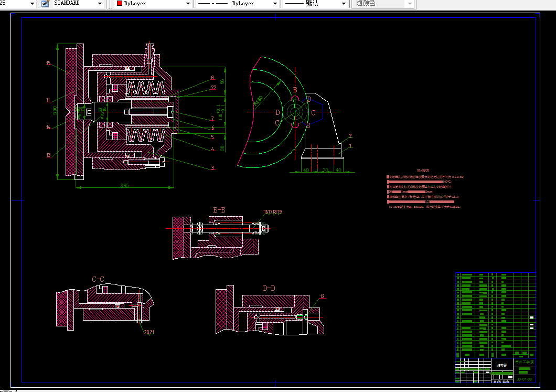Viewport: 556px width, 392px height.
Task: Click 常州工学院 text in title block
Action: (x=524, y=362)
